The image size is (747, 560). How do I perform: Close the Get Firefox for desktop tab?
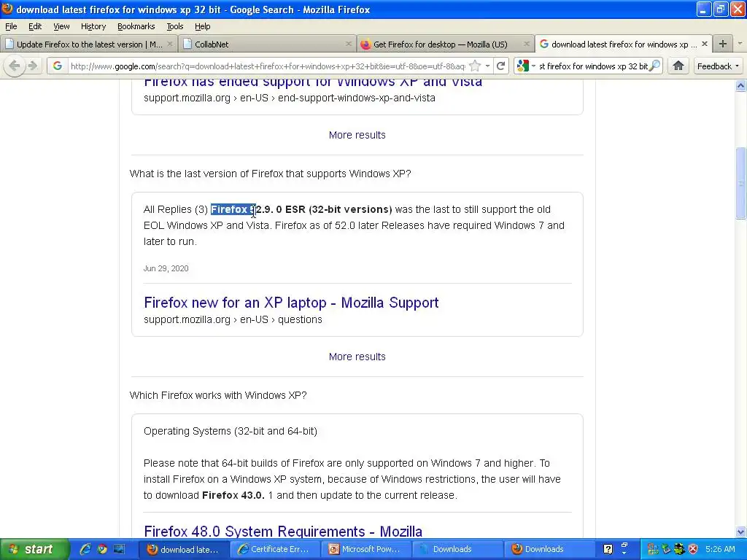click(x=527, y=44)
